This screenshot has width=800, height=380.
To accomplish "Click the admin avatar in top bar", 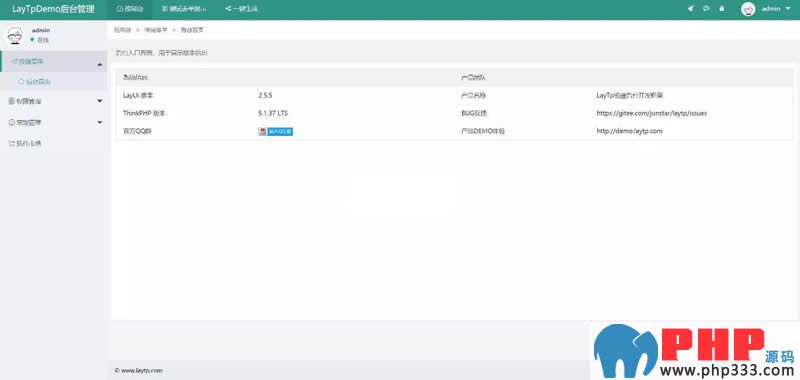I will [x=748, y=9].
